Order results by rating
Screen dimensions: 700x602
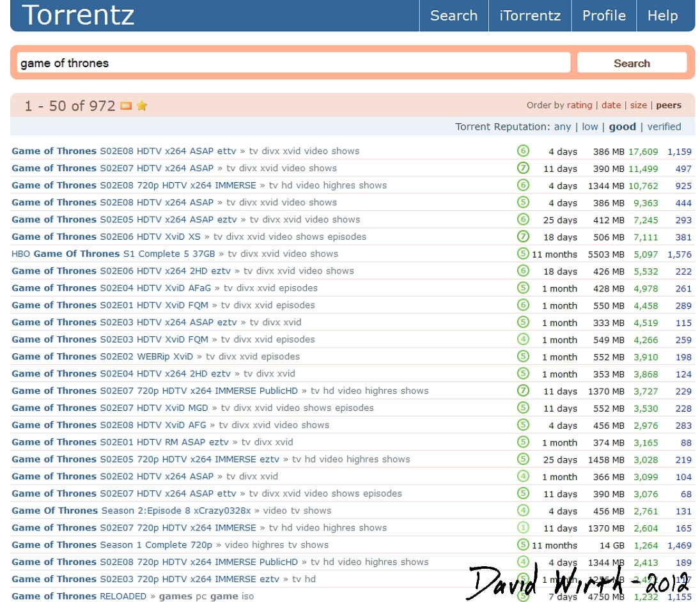[x=579, y=105]
